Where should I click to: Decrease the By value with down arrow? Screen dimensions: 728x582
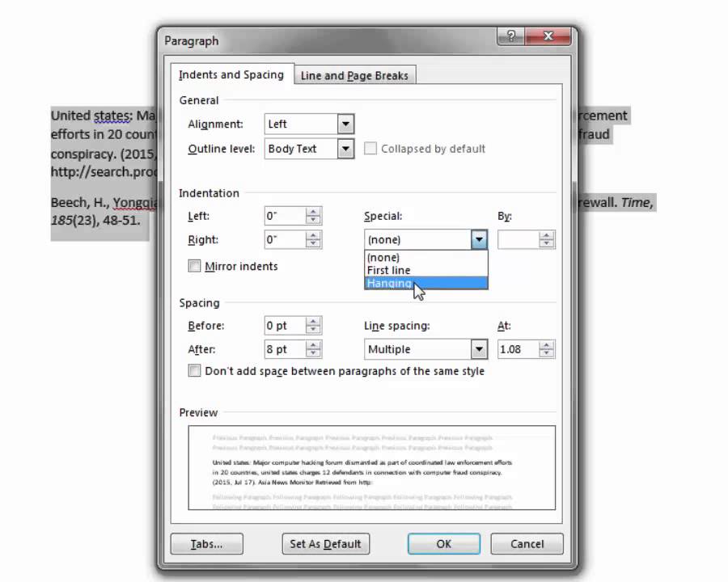[x=547, y=244]
